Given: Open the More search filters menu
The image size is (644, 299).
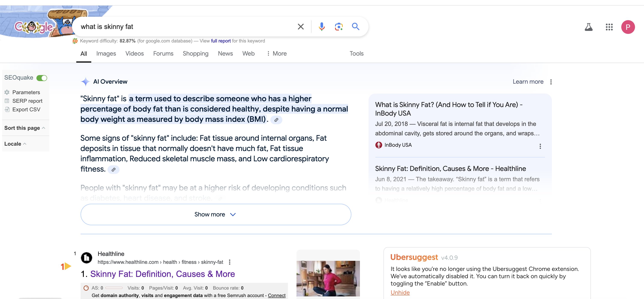Looking at the screenshot, I should click(277, 54).
